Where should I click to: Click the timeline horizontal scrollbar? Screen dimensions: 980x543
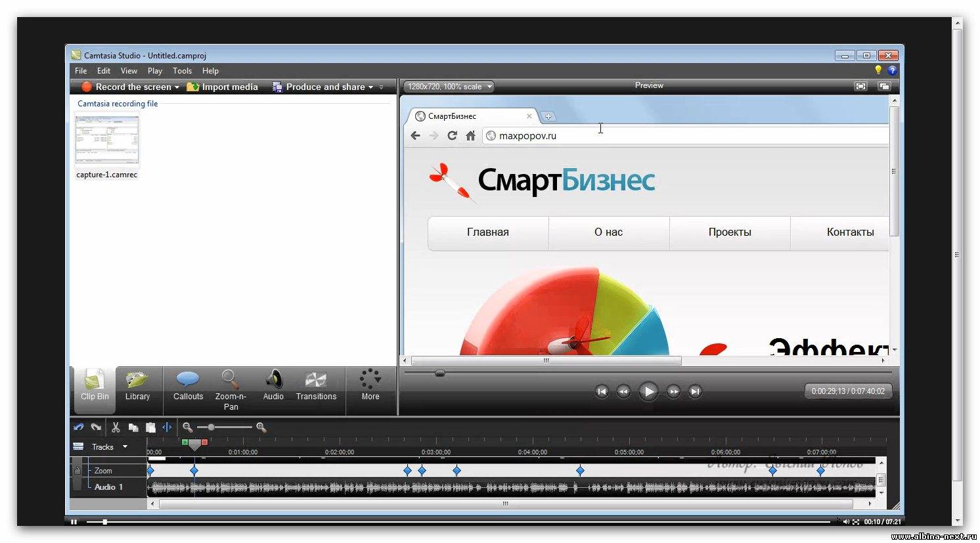point(506,504)
